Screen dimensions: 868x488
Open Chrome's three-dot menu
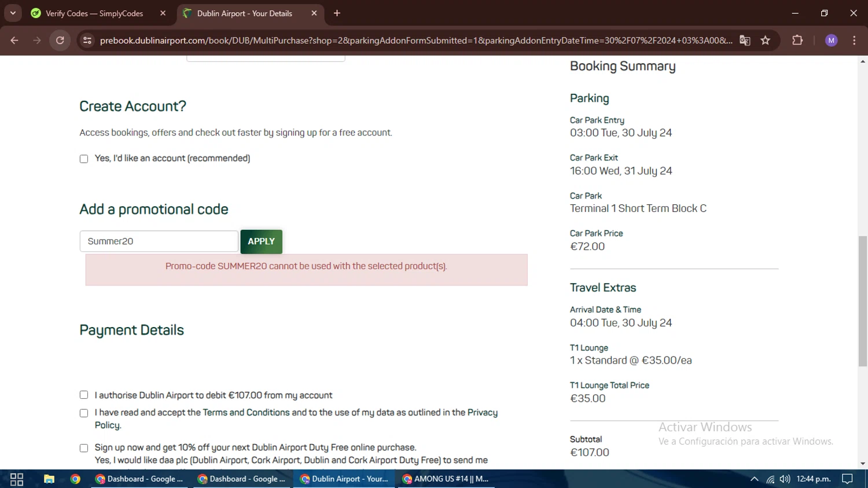[x=854, y=41]
